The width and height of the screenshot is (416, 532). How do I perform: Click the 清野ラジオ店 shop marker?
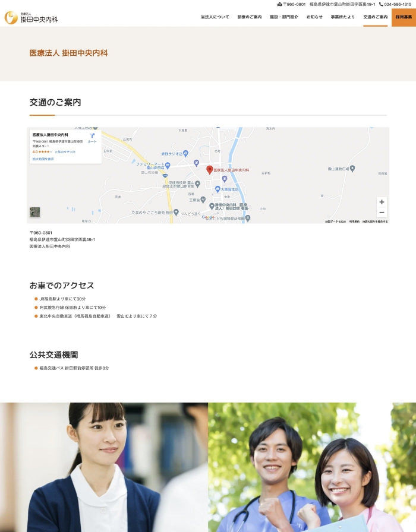coord(185,154)
